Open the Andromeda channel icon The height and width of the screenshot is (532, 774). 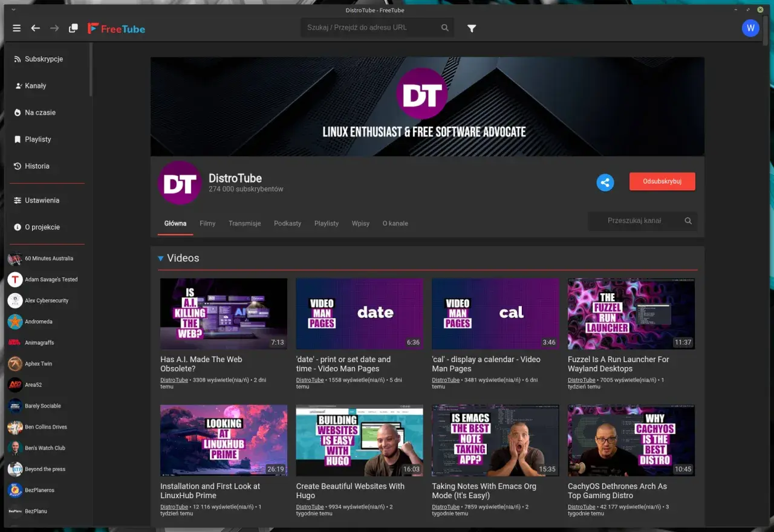point(15,322)
